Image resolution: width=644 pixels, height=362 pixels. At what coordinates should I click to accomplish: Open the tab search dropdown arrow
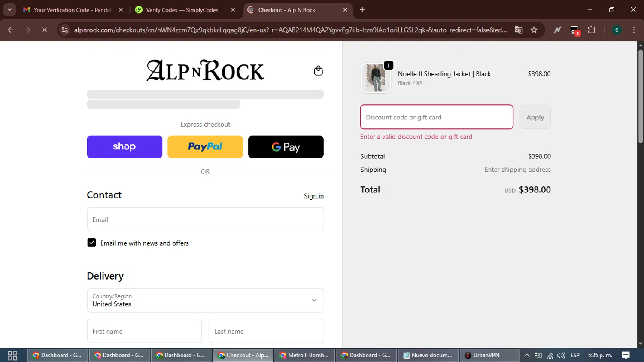click(x=9, y=10)
